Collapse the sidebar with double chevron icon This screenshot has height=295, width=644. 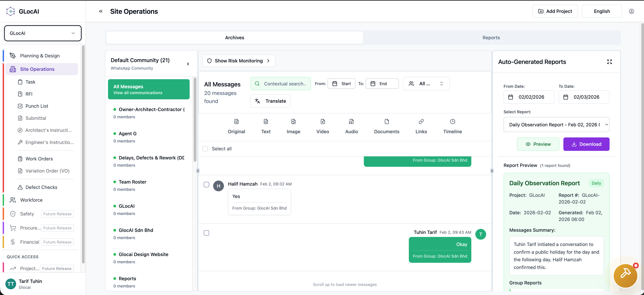[101, 11]
